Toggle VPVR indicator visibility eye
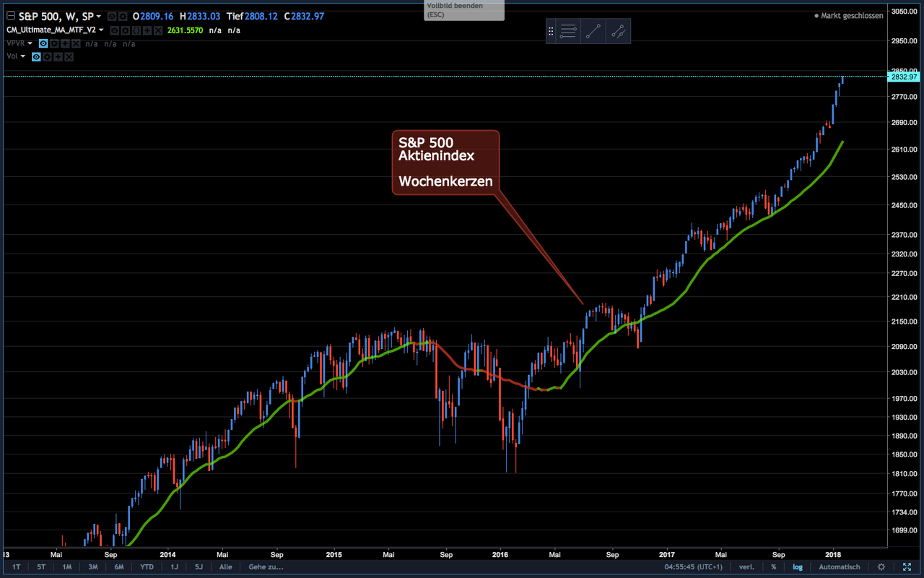The image size is (924, 578). pos(43,43)
